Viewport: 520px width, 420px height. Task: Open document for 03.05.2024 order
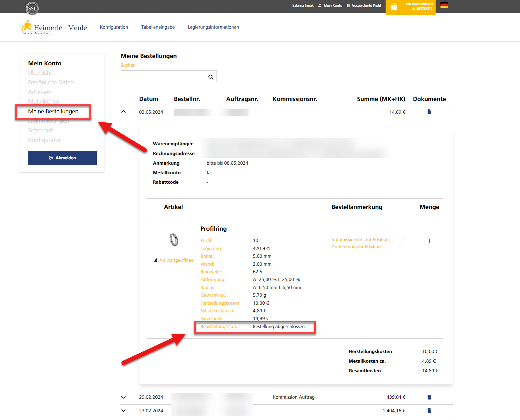[429, 112]
